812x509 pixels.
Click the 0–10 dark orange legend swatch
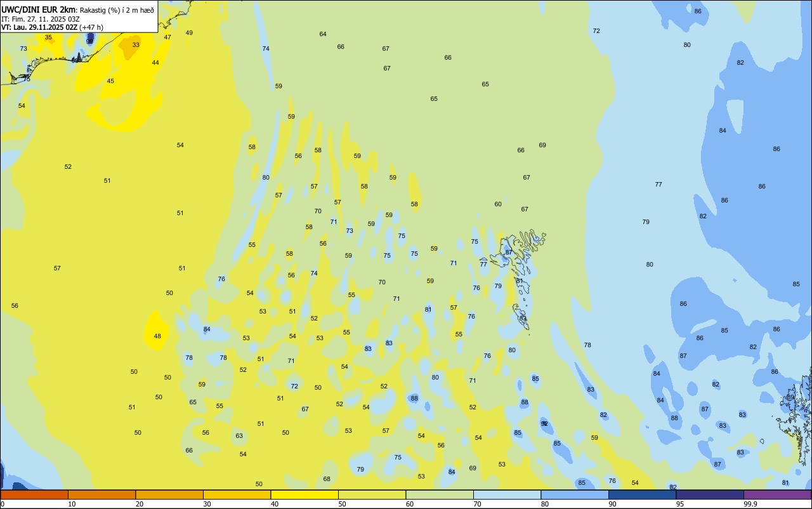[x=34, y=494]
